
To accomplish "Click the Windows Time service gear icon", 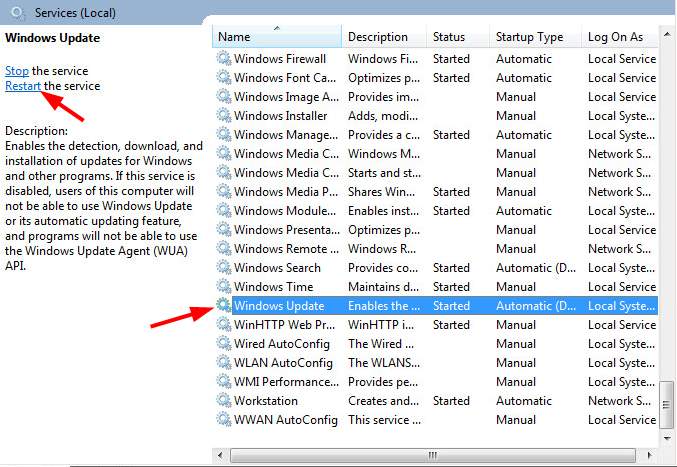I will (x=224, y=286).
